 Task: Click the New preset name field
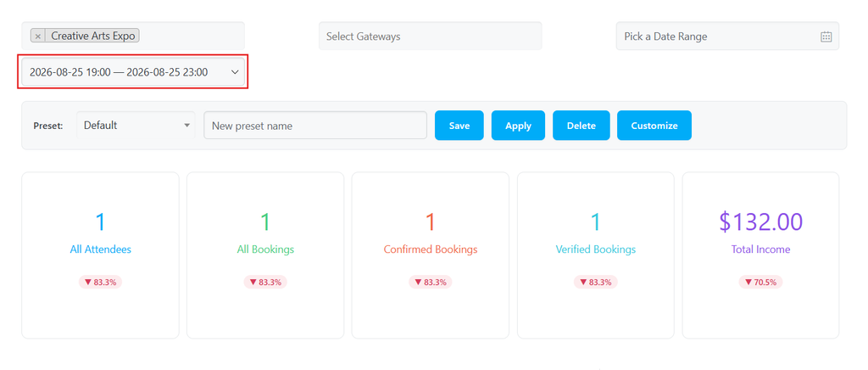[315, 126]
